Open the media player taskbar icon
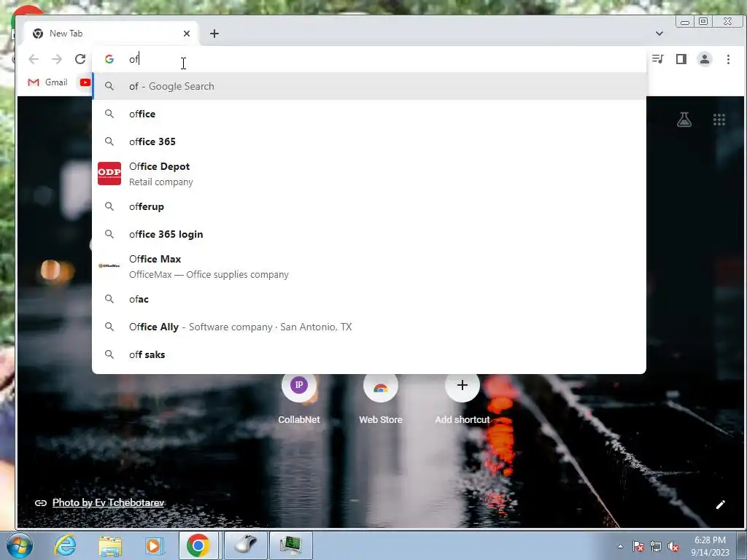 coord(154,545)
